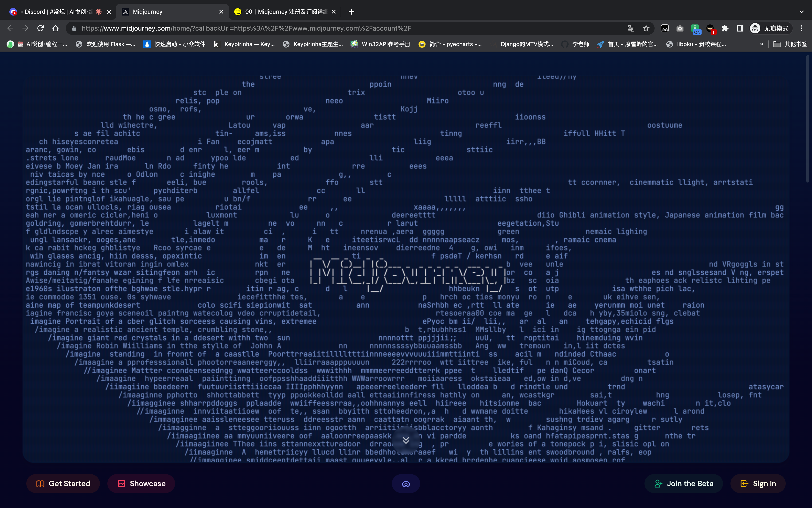Open the AI悦创·编程 bookmark

point(42,44)
